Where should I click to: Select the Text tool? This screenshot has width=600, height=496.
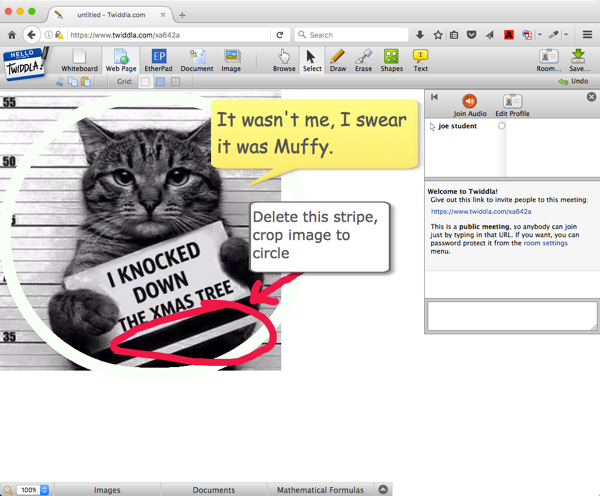pyautogui.click(x=420, y=60)
